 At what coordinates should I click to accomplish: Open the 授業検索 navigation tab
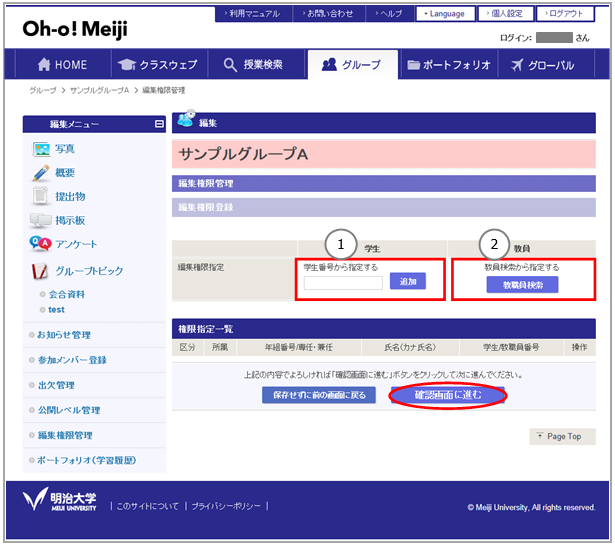[257, 64]
